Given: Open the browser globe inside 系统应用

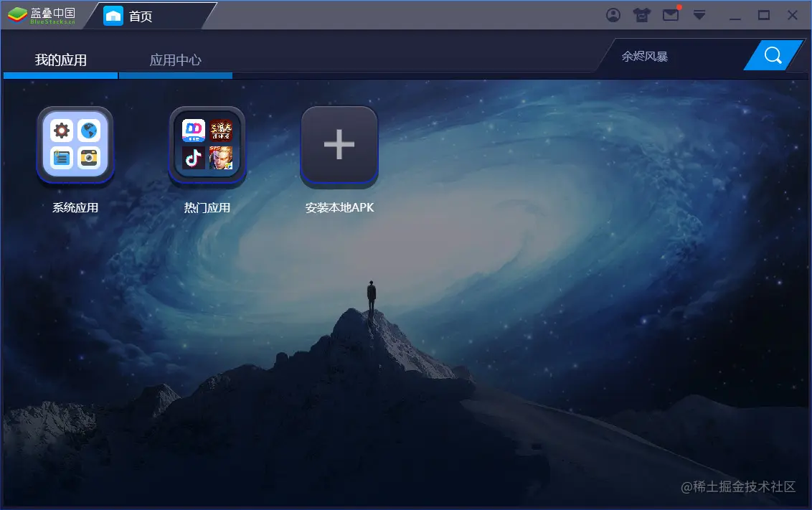Looking at the screenshot, I should coord(88,131).
